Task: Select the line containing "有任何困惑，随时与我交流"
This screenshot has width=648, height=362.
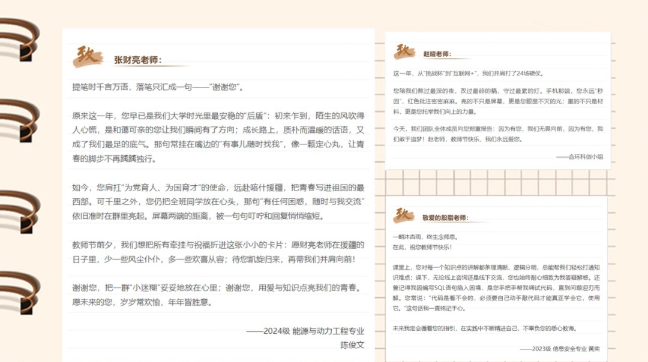Action: tap(218, 202)
